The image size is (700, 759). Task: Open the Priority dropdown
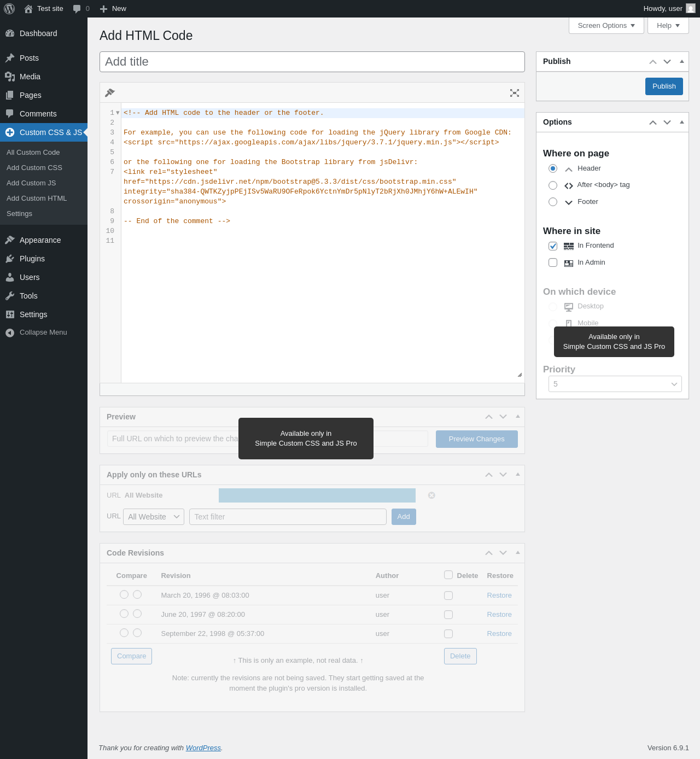pos(615,384)
